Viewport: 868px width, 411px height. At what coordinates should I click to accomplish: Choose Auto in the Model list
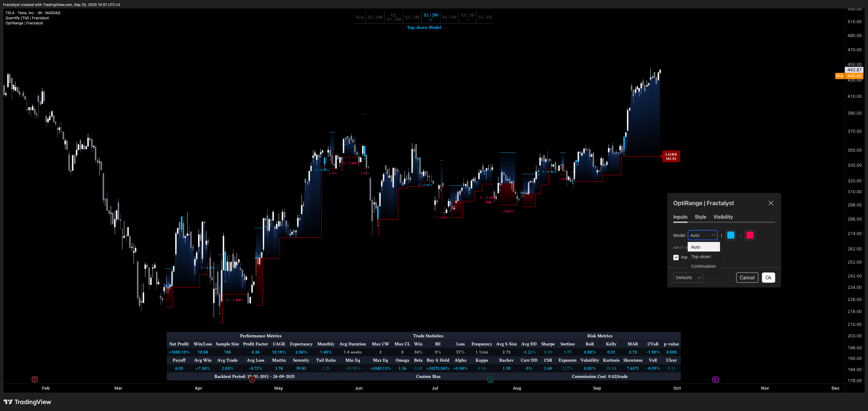point(704,247)
